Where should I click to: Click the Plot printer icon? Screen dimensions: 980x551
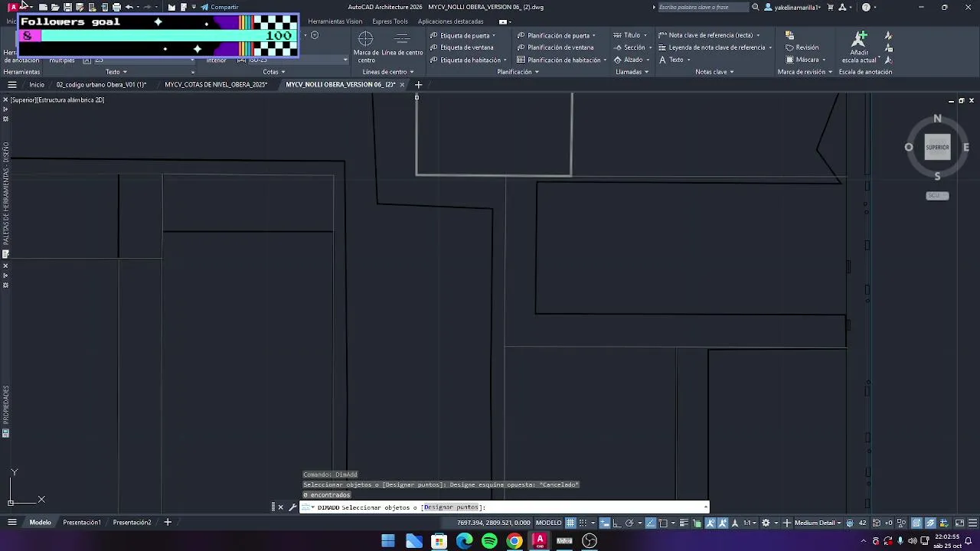[116, 7]
